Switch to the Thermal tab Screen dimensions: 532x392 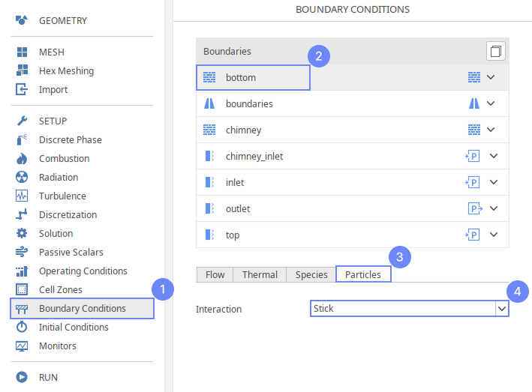coord(260,274)
